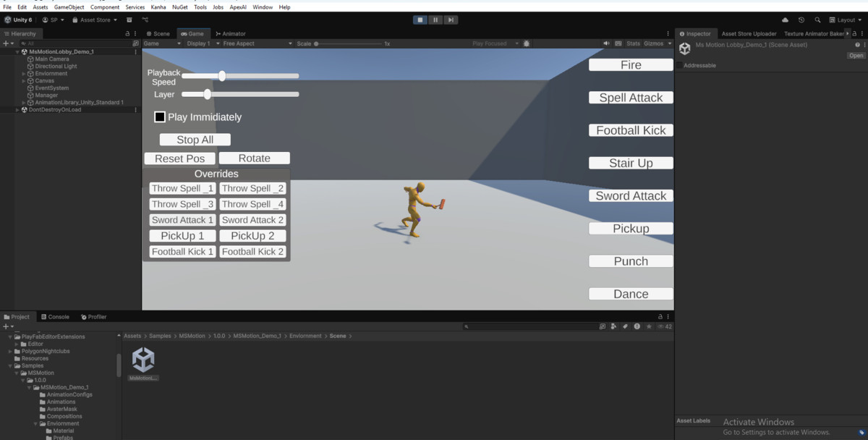This screenshot has height=440, width=868.
Task: Toggle Gizmos in the Game view
Action: (x=653, y=43)
